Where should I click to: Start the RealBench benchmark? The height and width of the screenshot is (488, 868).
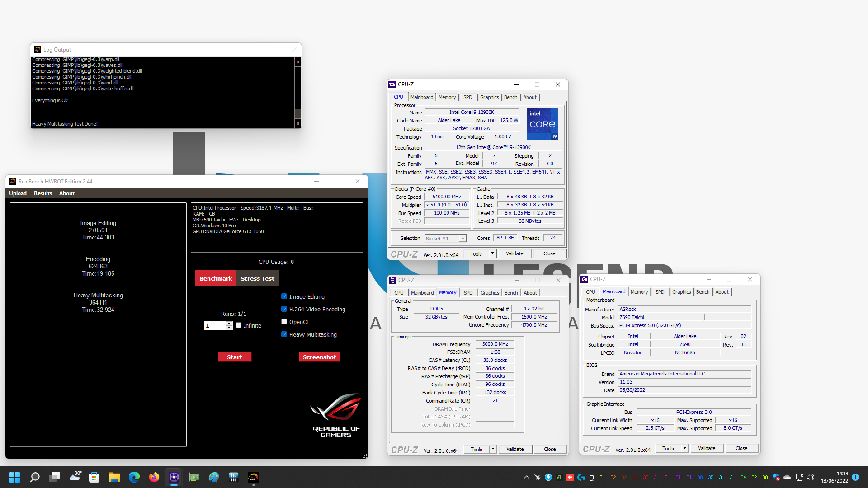tap(234, 357)
